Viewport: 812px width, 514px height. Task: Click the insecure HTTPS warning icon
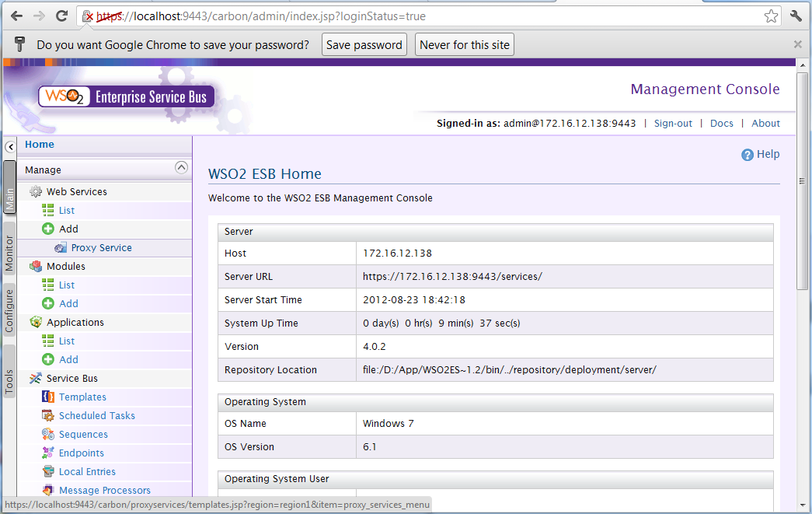(88, 16)
